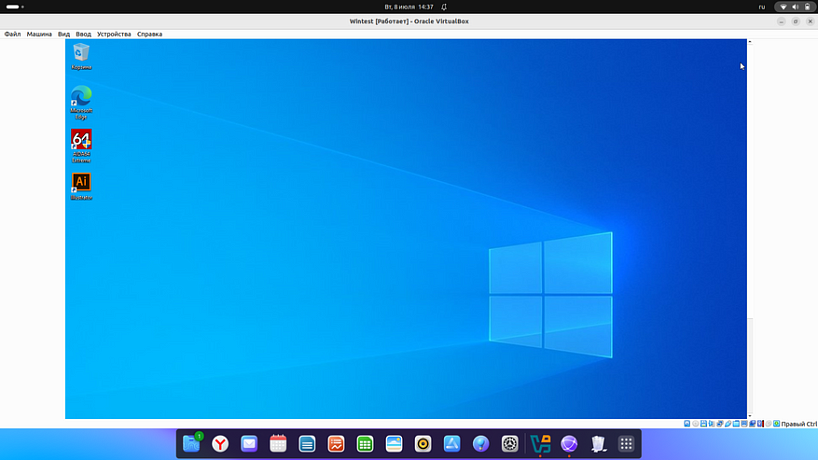The image size is (818, 460).
Task: Switch keyboard layout via ru indicator
Action: 761,7
